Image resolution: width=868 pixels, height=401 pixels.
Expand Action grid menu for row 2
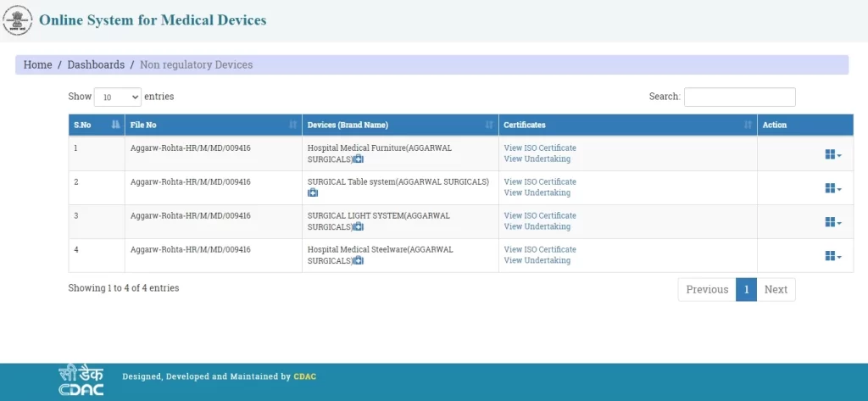(x=832, y=188)
